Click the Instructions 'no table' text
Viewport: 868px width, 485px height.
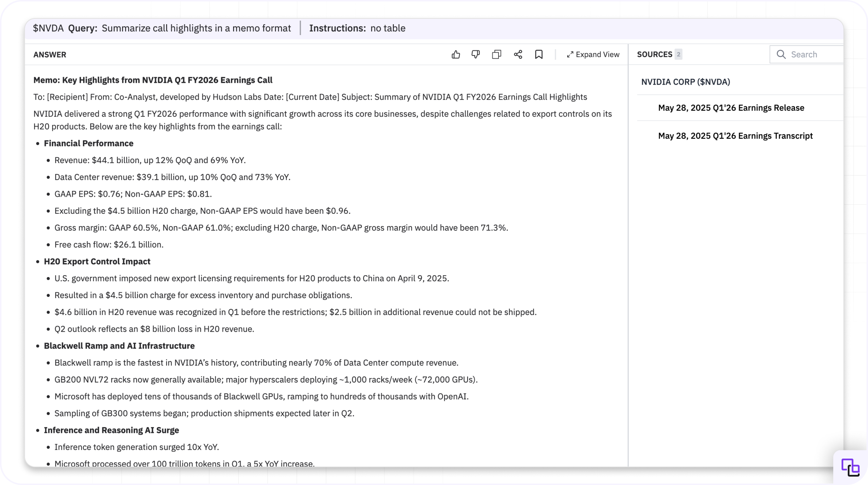388,28
